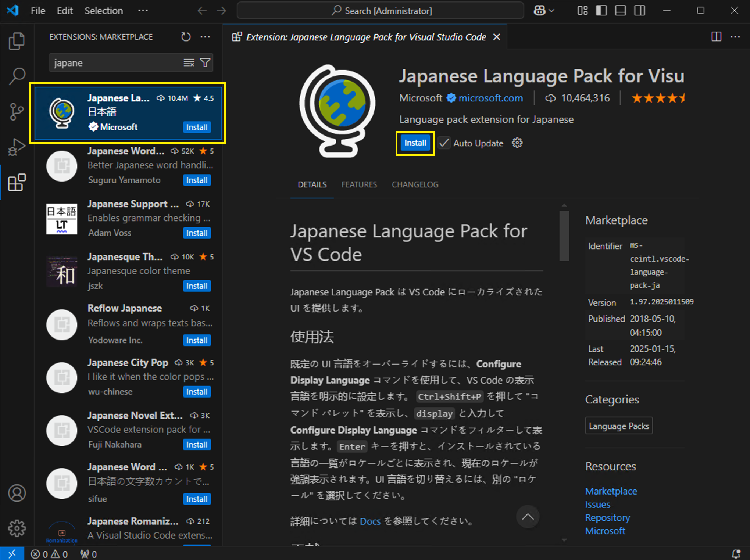Open the Manage gear in activity bar
Screen dimensions: 750x560
(x=17, y=528)
